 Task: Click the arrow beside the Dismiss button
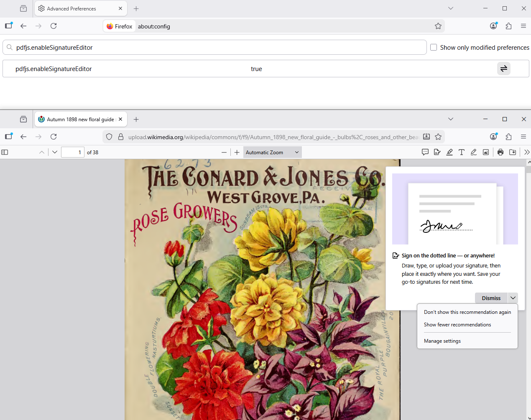513,298
